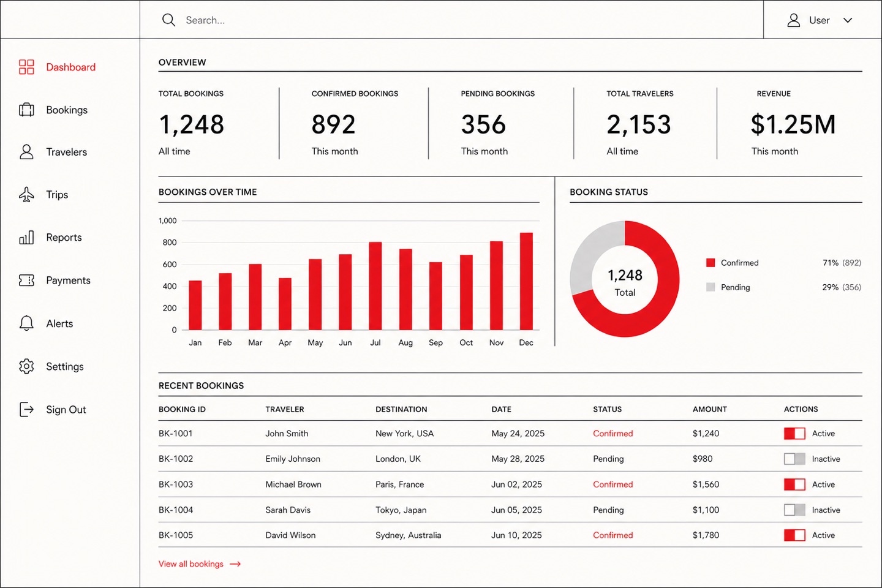
Task: Click the User label in the header
Action: (x=819, y=20)
